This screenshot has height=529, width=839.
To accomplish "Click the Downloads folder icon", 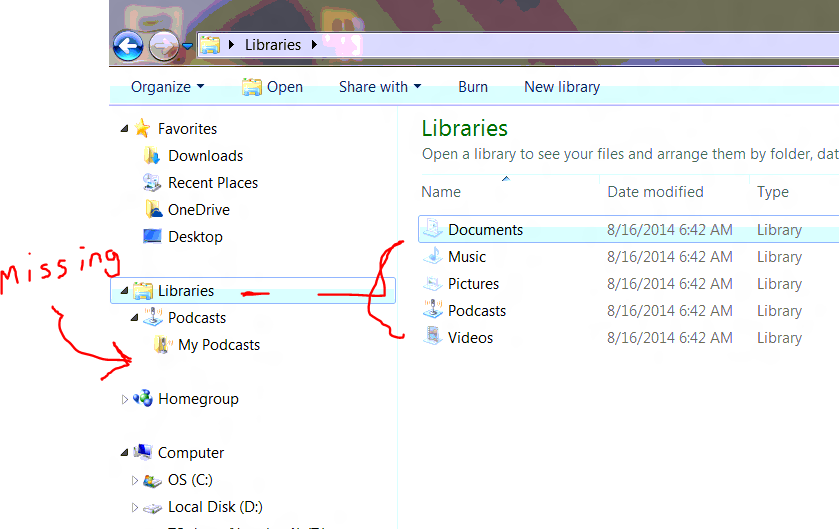I will (152, 156).
